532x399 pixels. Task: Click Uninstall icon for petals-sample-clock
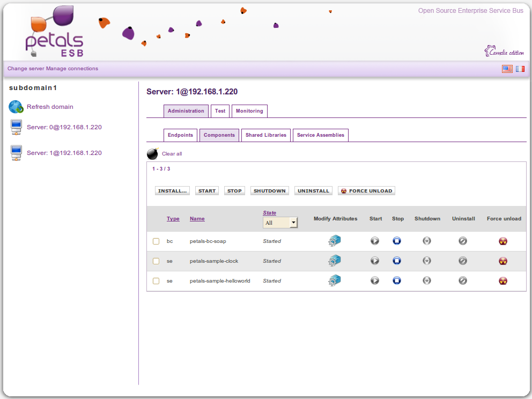point(462,261)
